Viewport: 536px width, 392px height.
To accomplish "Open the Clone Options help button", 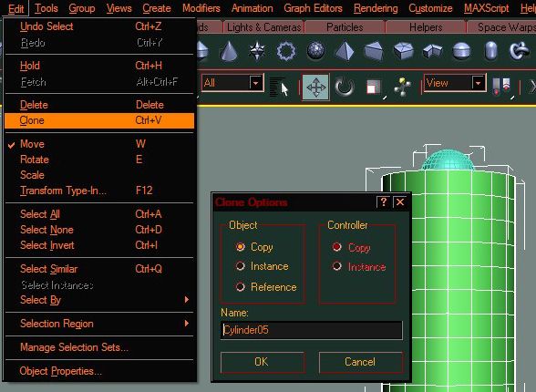I will pyautogui.click(x=383, y=202).
